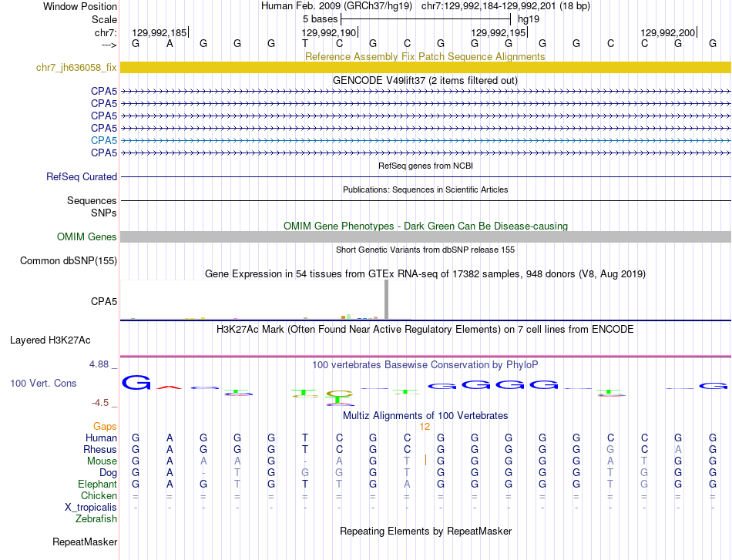Viewport: 732px width, 560px height.
Task: Select the chr7_jh636058_fix track label
Action: 76,67
